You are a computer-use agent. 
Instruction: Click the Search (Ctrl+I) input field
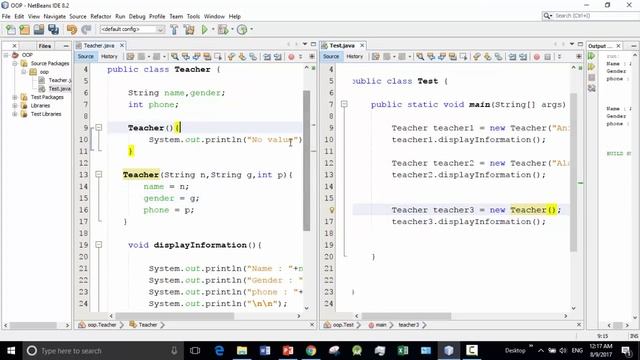tap(596, 16)
